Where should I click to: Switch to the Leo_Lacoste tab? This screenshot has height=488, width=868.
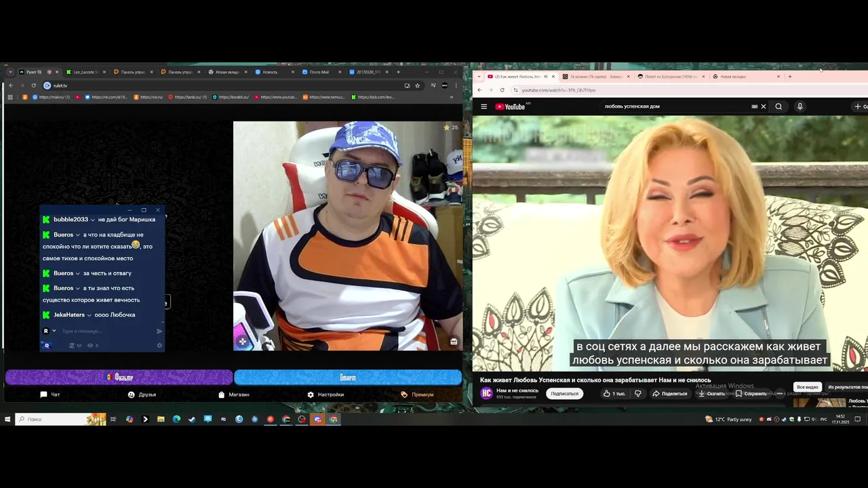[x=85, y=72]
